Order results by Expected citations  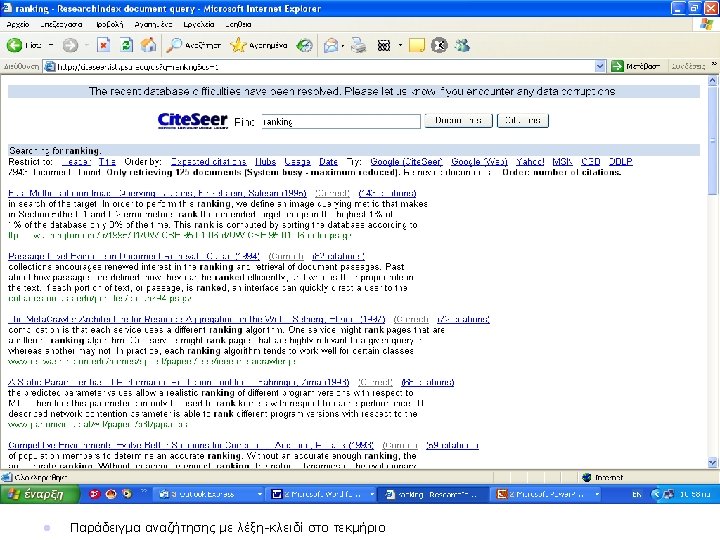click(x=208, y=162)
